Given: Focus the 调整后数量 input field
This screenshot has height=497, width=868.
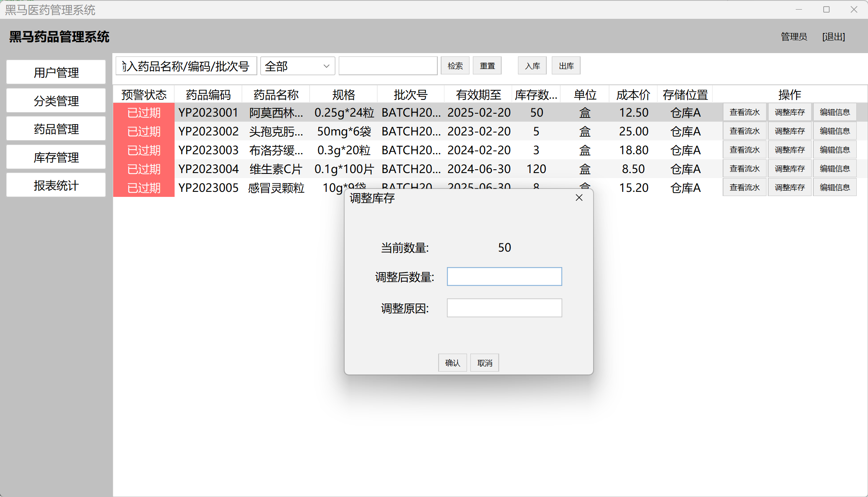Looking at the screenshot, I should point(504,277).
